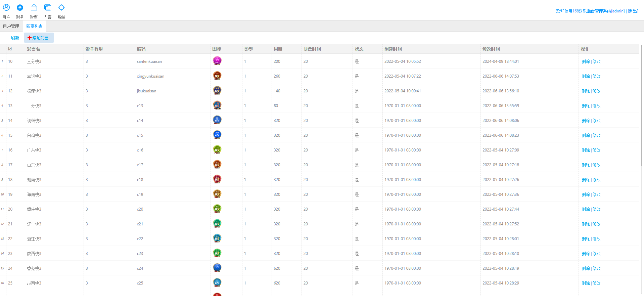The width and height of the screenshot is (644, 306).
Task: Click the id column header
Action: point(15,49)
